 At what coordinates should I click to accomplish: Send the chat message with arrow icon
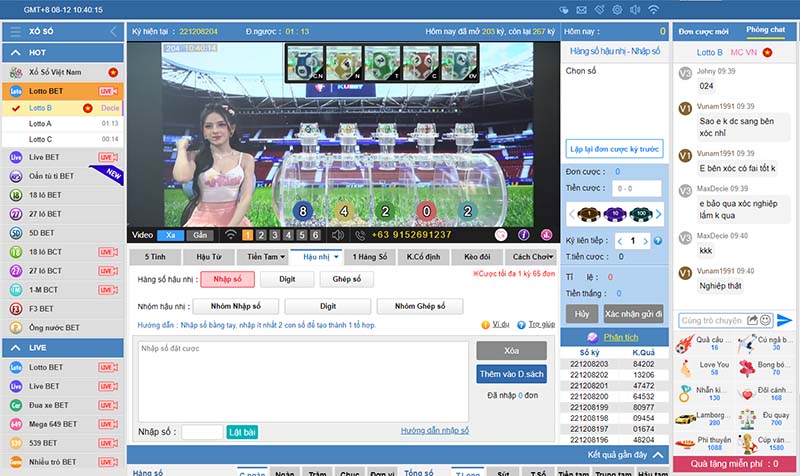[x=783, y=320]
